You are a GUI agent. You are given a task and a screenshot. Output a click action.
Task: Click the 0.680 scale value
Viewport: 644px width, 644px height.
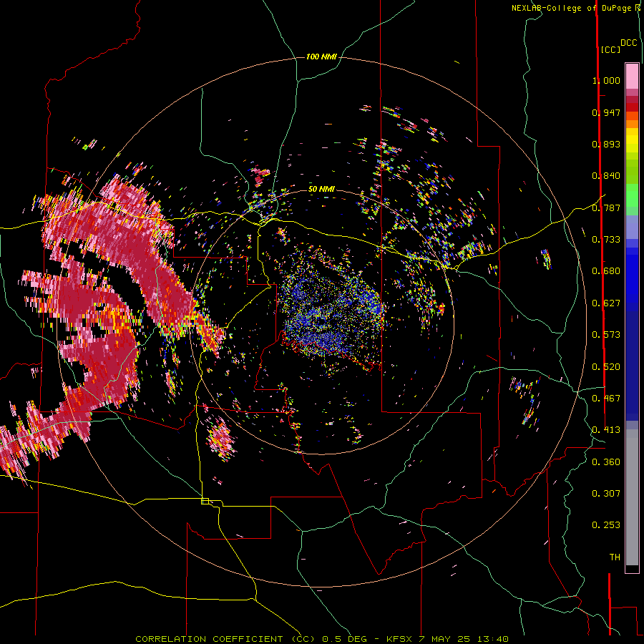(x=606, y=271)
